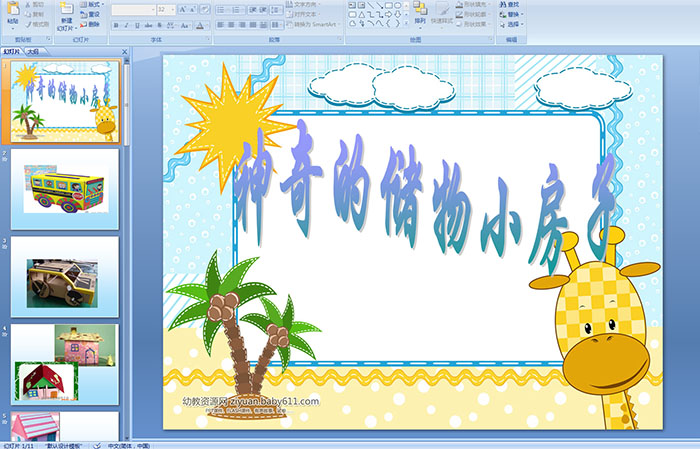This screenshot has width=700, height=449.
Task: Click Convert to SmartArt icon
Action: pyautogui.click(x=289, y=24)
